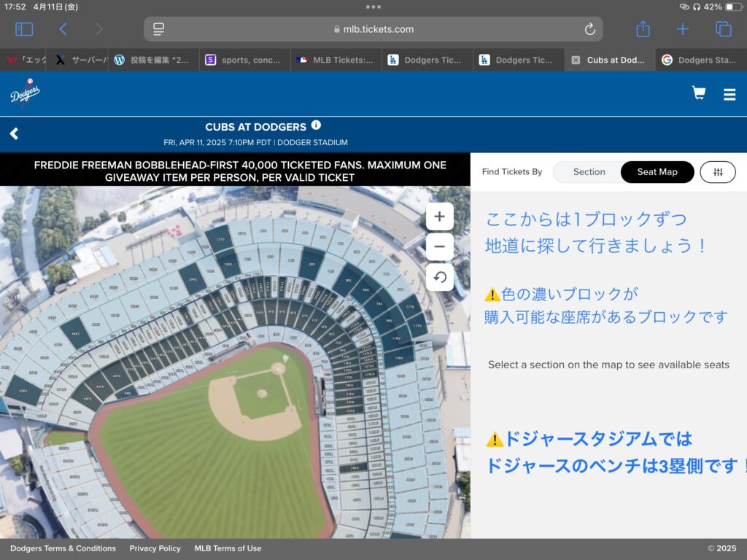Click the Dodgers logo
The height and width of the screenshot is (560, 747).
coord(26,93)
